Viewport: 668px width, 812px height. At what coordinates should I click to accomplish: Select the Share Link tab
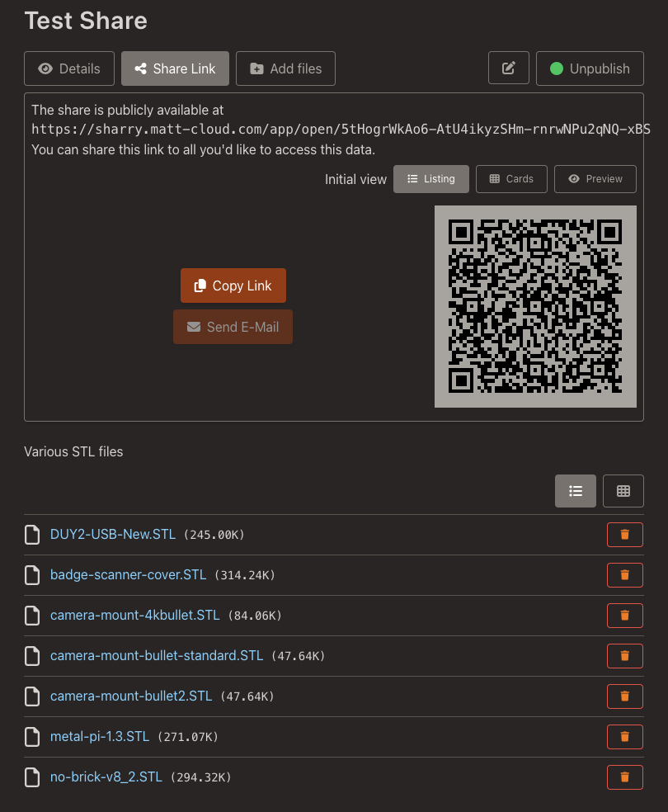(175, 68)
